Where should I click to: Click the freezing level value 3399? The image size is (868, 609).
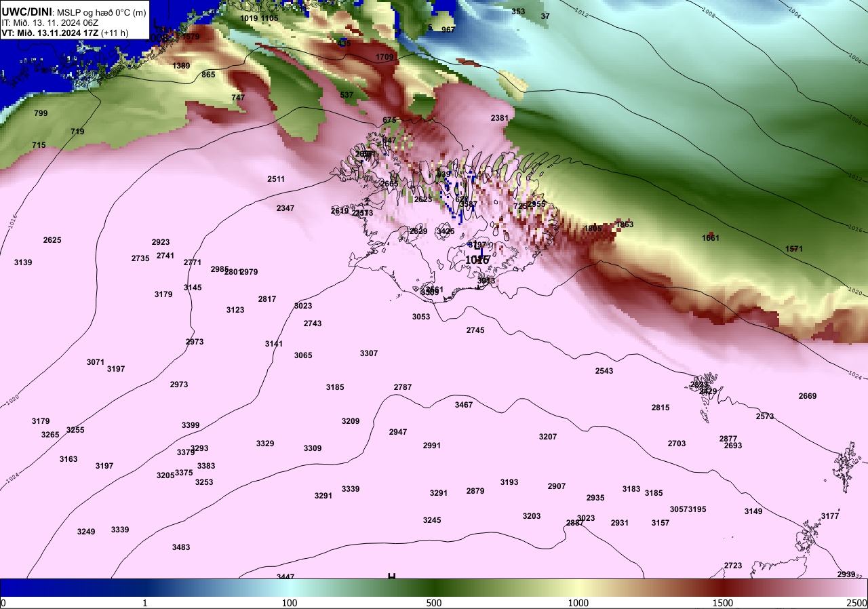191,425
